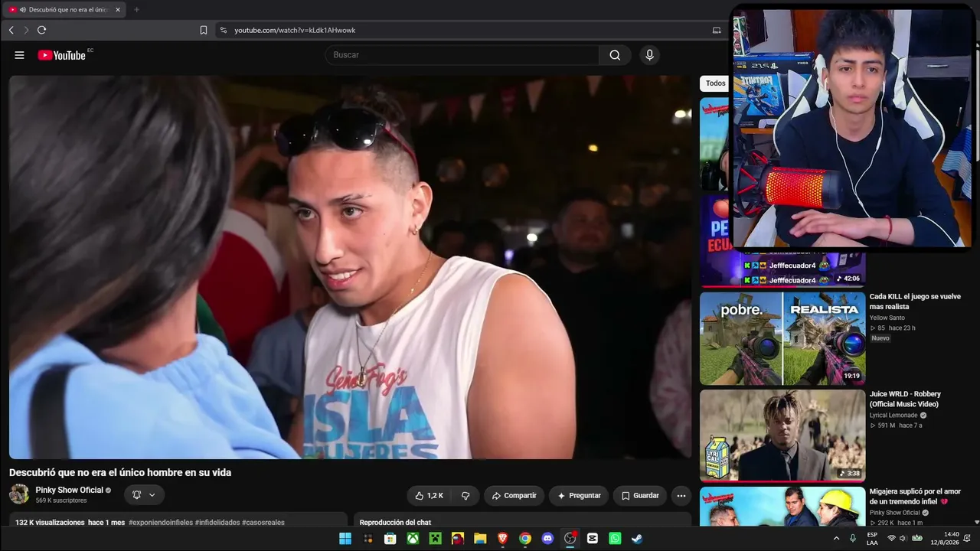The image size is (980, 551).
Task: Save video with Guardar button
Action: point(640,496)
